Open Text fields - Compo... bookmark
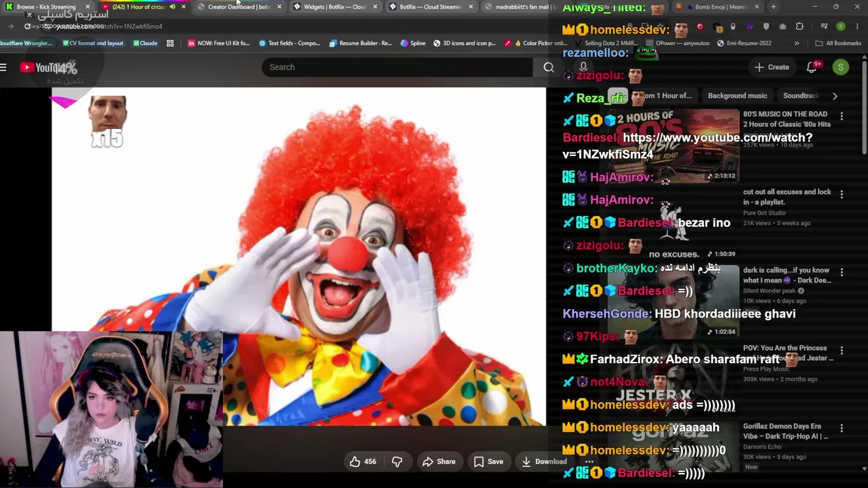The width and height of the screenshot is (868, 488). (x=290, y=43)
